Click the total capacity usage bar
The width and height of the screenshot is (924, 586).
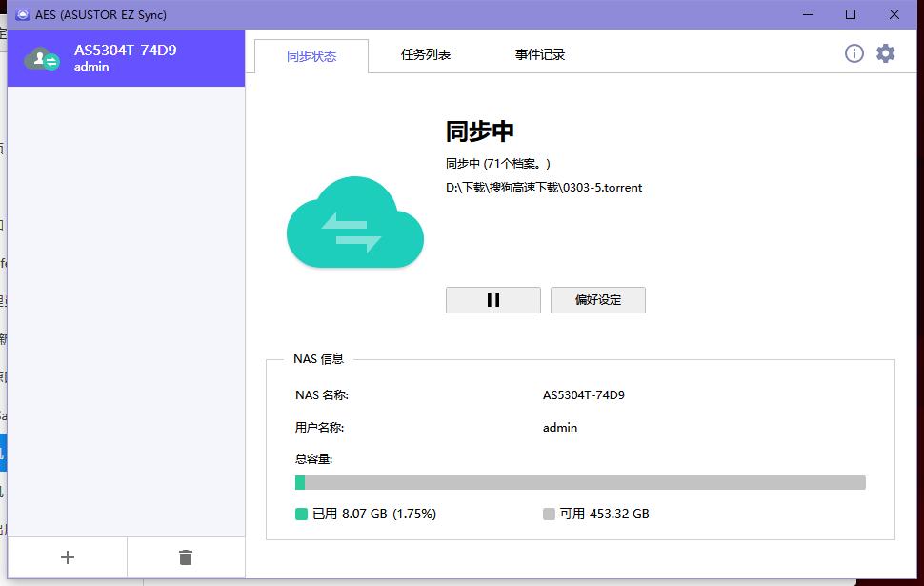[580, 483]
